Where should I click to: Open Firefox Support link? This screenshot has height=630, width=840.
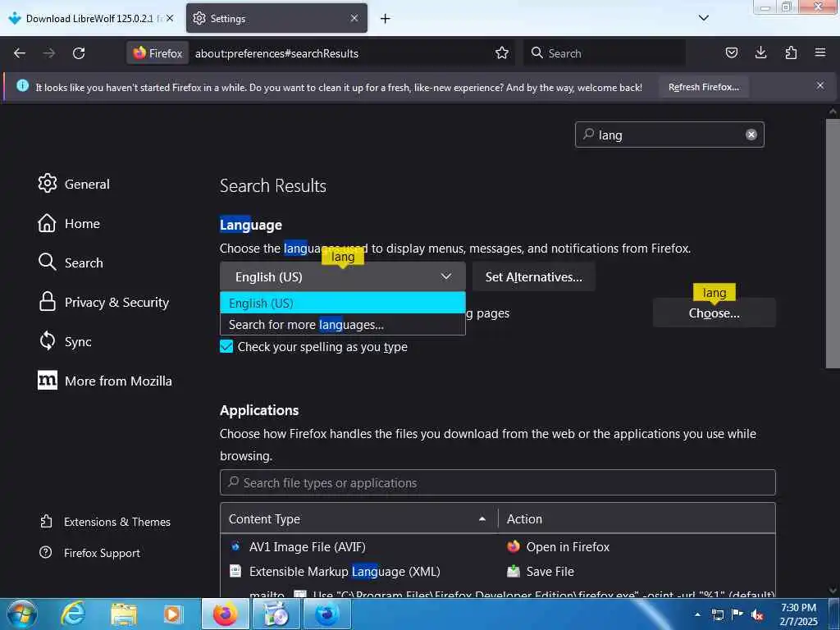[90, 553]
